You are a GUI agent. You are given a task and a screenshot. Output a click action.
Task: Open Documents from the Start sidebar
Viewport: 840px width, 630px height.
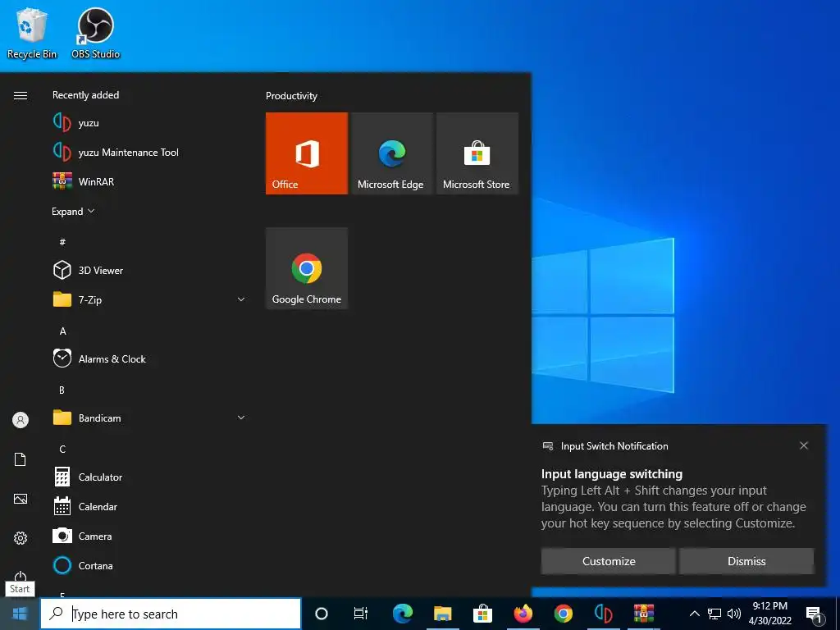click(21, 459)
